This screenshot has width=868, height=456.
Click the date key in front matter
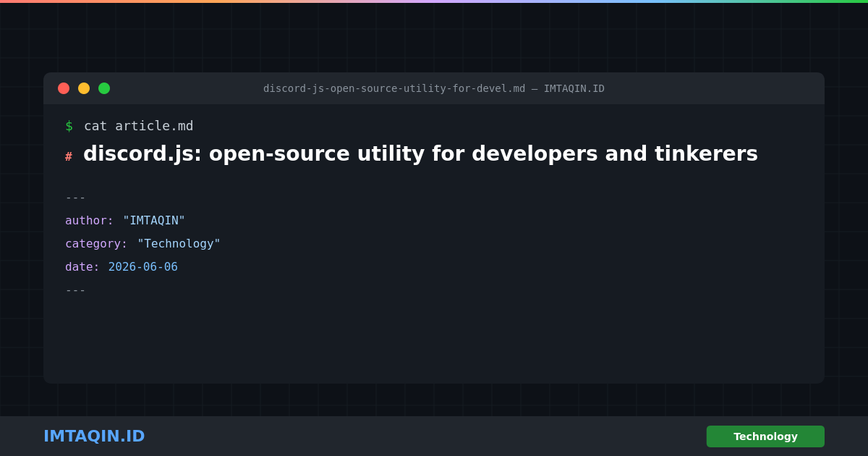tap(82, 266)
